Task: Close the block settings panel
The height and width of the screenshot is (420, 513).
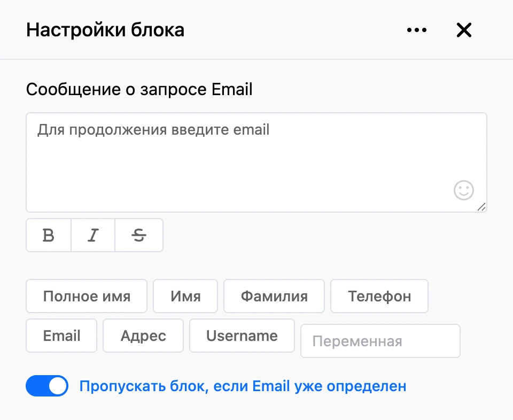Action: (x=464, y=30)
